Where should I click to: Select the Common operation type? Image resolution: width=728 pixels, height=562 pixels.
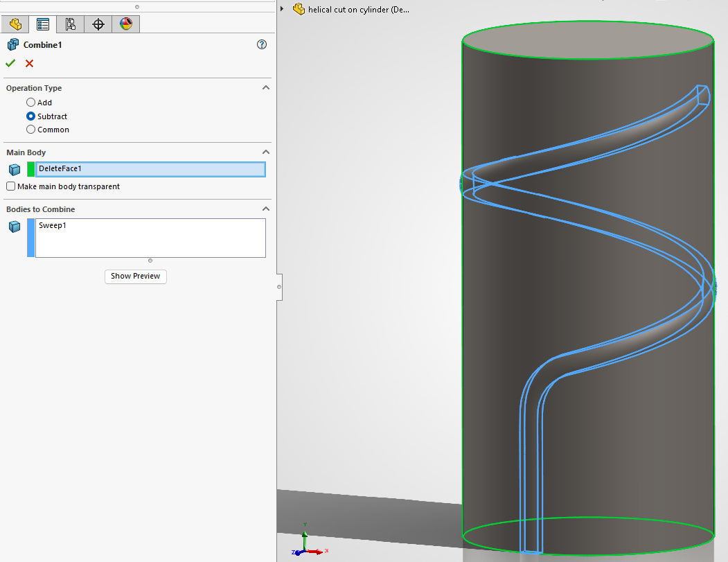click(x=30, y=130)
